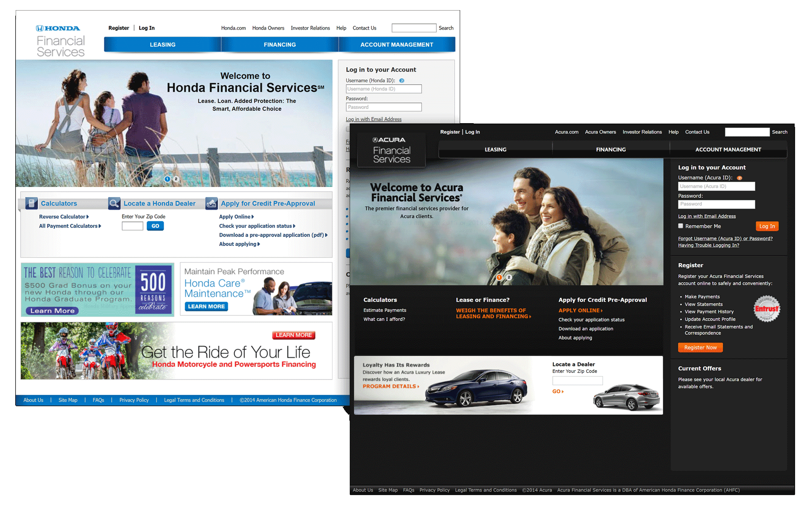Check the Remember Me checkbox

tap(680, 226)
